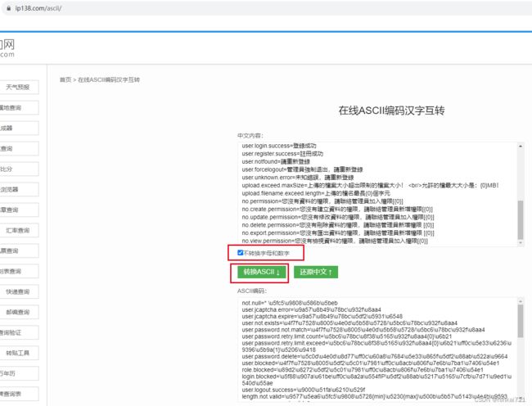532x406 pixels.
Task: Open the 查询验证 sidebar item
Action: [x=20, y=332]
